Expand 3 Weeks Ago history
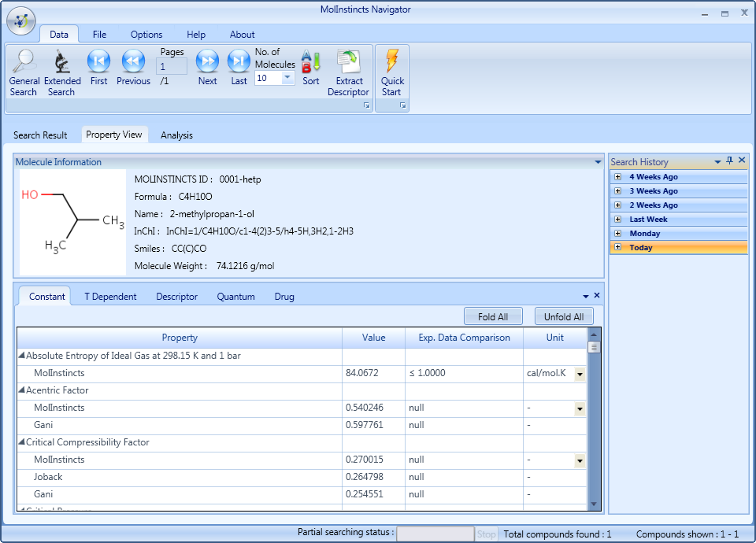This screenshot has width=756, height=543. 617,190
